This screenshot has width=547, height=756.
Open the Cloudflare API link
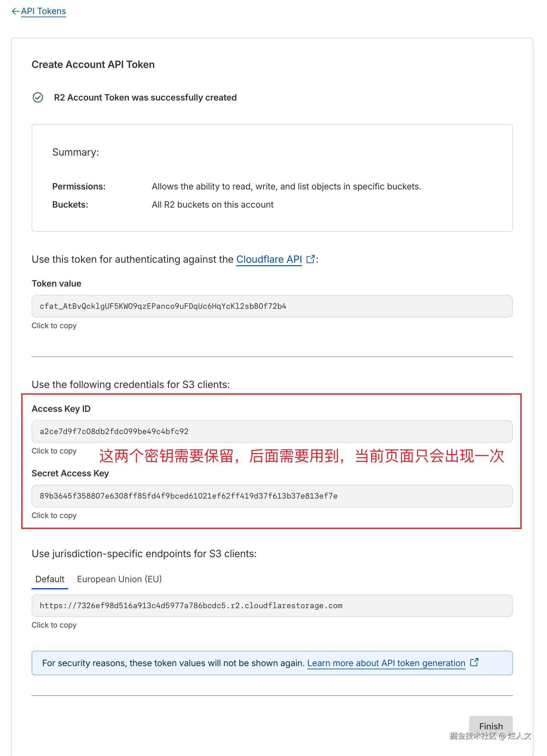tap(269, 259)
